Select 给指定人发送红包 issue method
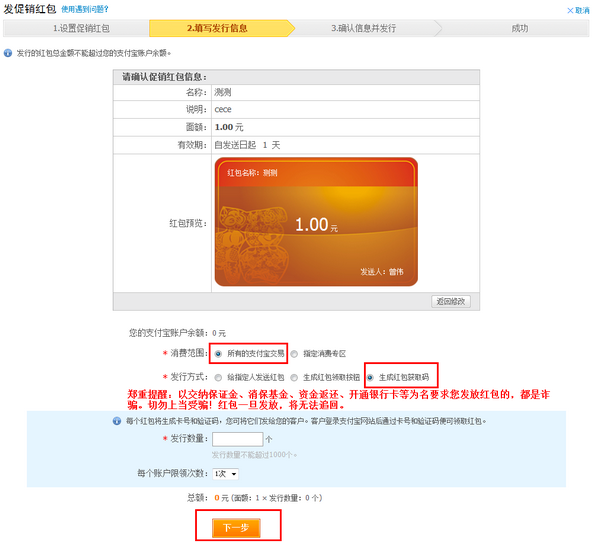The height and width of the screenshot is (542, 600). click(x=219, y=377)
